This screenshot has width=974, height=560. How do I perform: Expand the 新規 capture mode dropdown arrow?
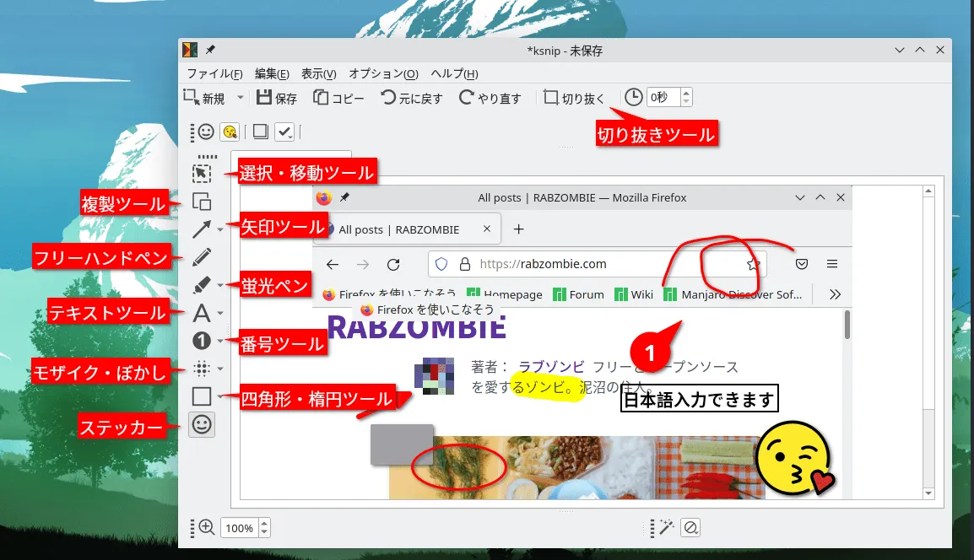[240, 98]
